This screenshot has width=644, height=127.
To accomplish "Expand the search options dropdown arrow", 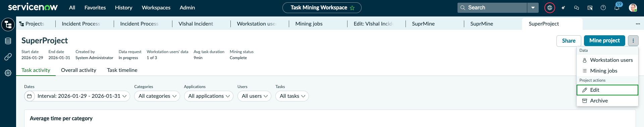I will [x=533, y=8].
